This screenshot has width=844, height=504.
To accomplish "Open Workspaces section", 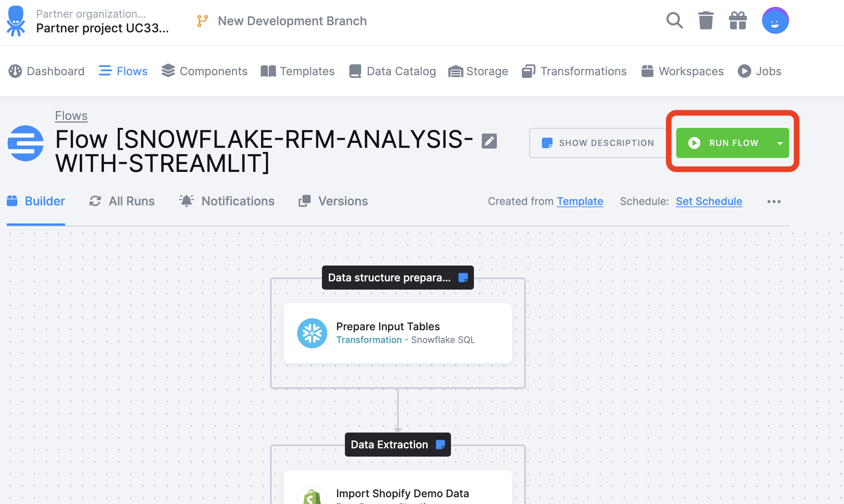I will tap(683, 71).
